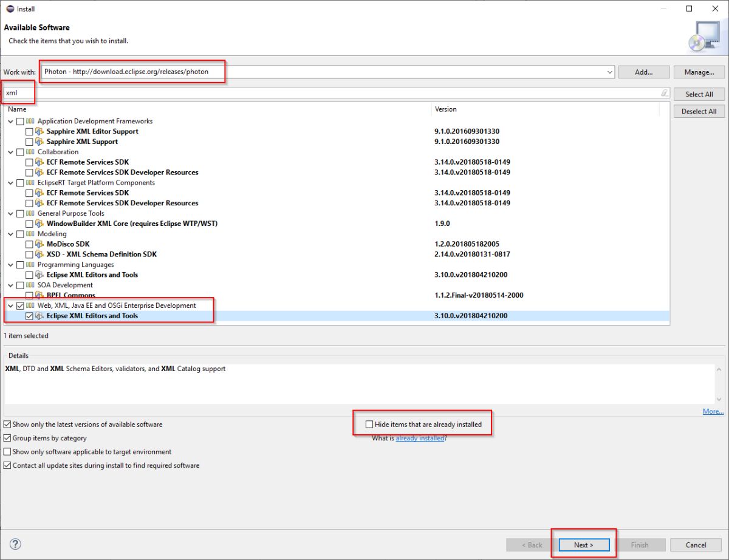Collapse the Web, XML, Java EE category

[10, 306]
